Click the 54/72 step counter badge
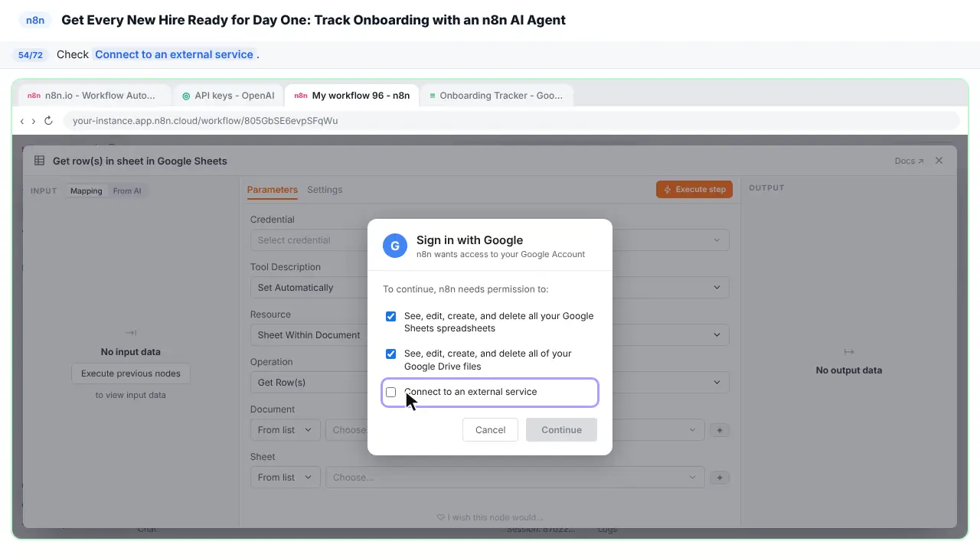980x551 pixels. 31,55
